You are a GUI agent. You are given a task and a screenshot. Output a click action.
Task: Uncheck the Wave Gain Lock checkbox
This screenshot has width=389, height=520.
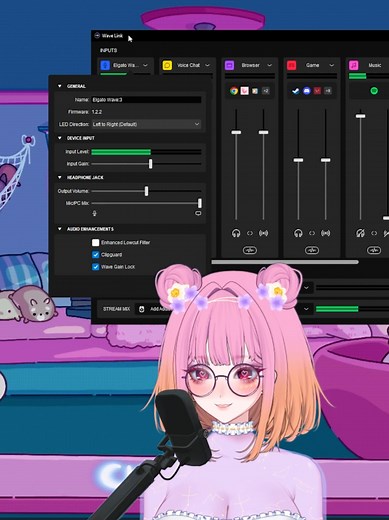(x=96, y=267)
